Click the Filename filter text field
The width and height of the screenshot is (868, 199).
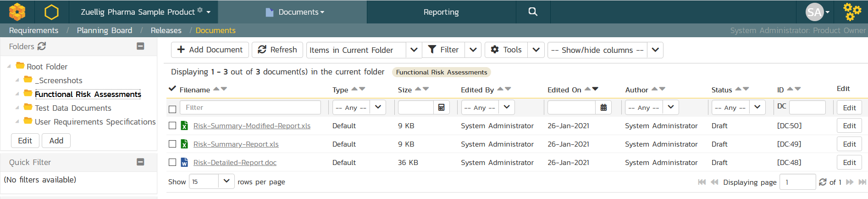[x=250, y=108]
